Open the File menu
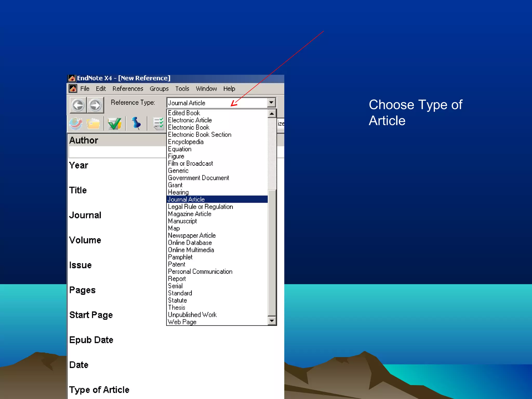The image size is (532, 399). tap(85, 89)
